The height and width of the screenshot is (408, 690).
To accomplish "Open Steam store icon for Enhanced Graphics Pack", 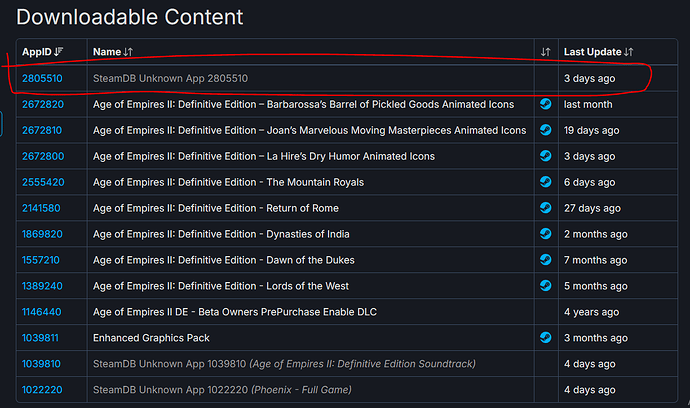I will pyautogui.click(x=546, y=338).
